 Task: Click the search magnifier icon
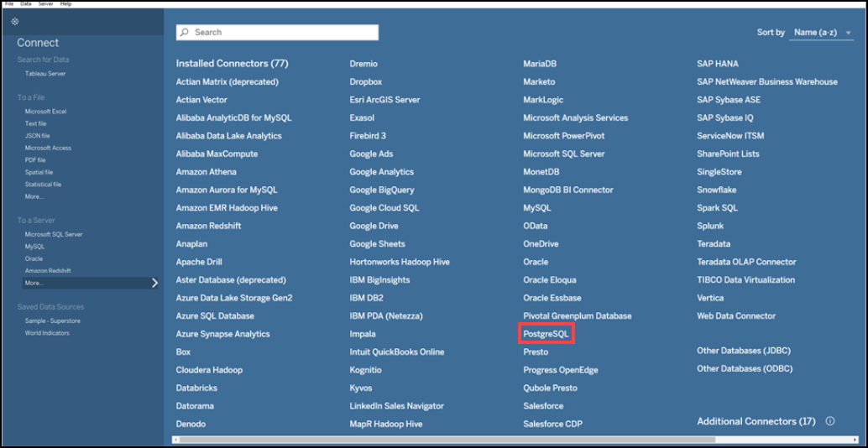[x=185, y=33]
